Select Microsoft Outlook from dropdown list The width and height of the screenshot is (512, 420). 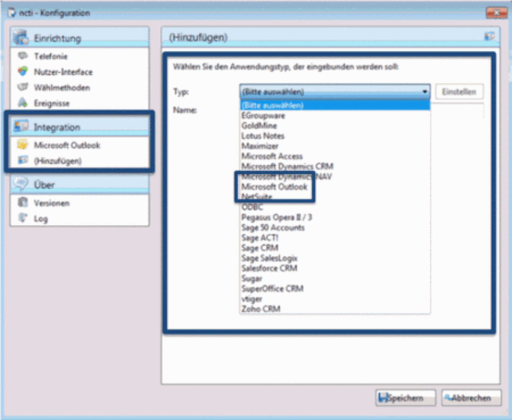pos(274,187)
